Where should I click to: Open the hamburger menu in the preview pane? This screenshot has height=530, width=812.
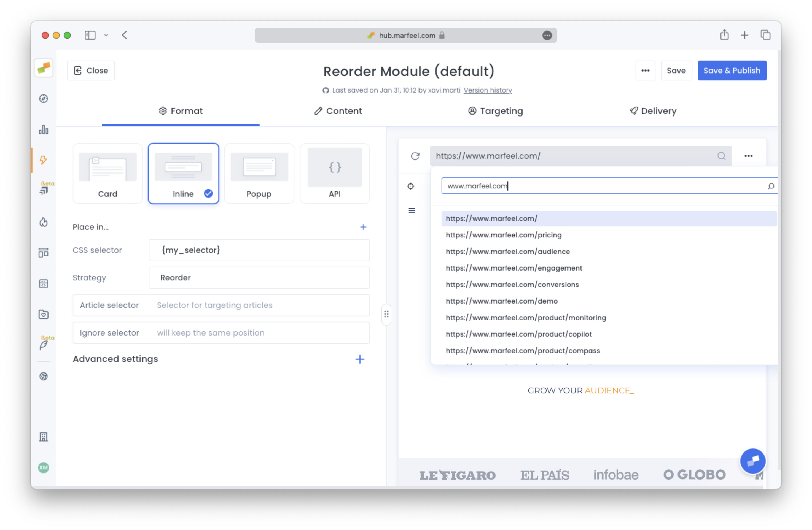click(x=412, y=210)
